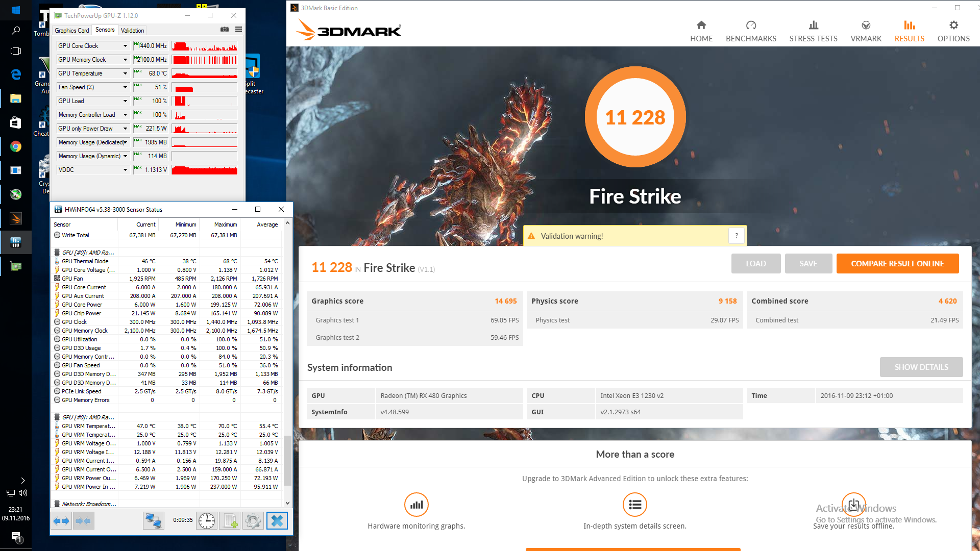Open HWiNFO sensor settings gear icon

point(253,521)
